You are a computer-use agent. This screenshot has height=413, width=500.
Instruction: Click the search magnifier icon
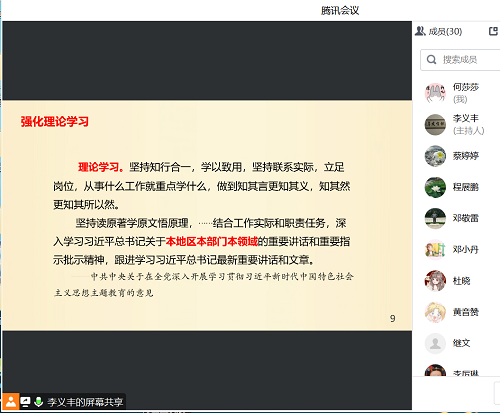click(431, 60)
